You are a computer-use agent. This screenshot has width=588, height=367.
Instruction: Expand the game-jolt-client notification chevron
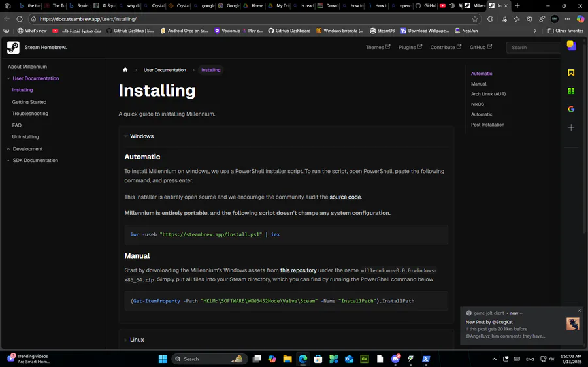[x=521, y=313]
